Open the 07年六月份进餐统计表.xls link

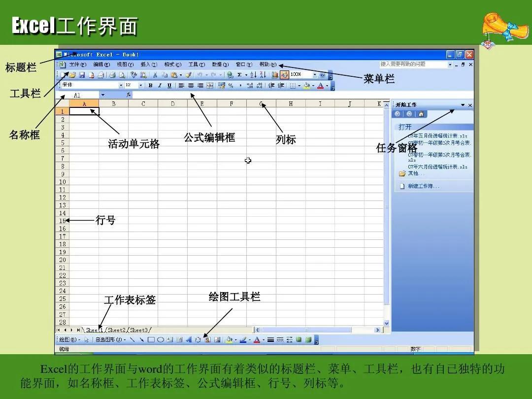(x=437, y=166)
